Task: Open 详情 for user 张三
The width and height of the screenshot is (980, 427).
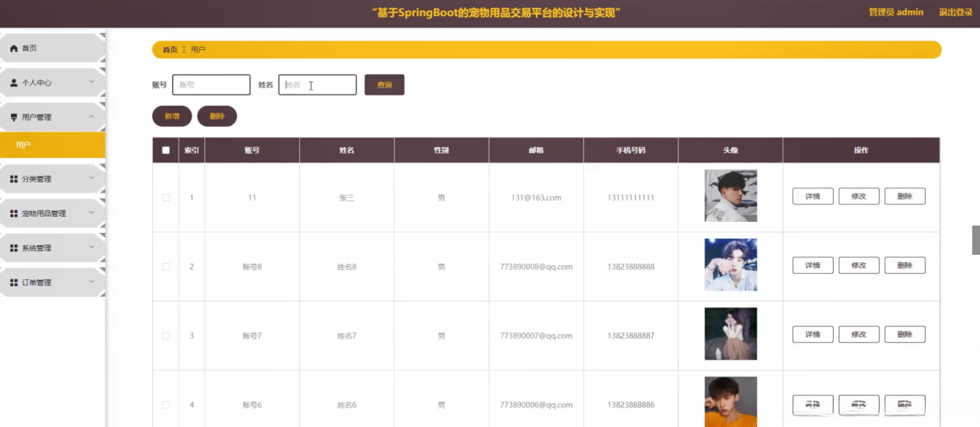Action: [812, 196]
